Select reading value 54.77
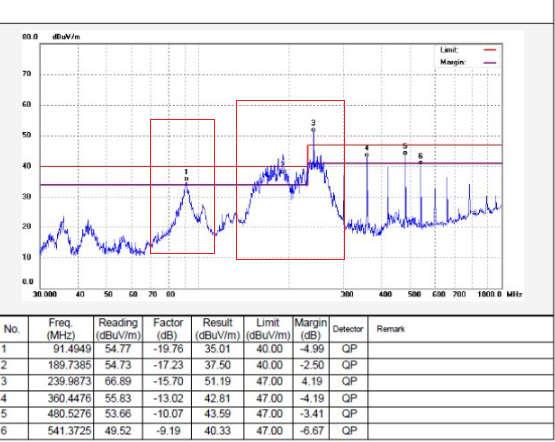The height and width of the screenshot is (442, 555). pos(118,349)
